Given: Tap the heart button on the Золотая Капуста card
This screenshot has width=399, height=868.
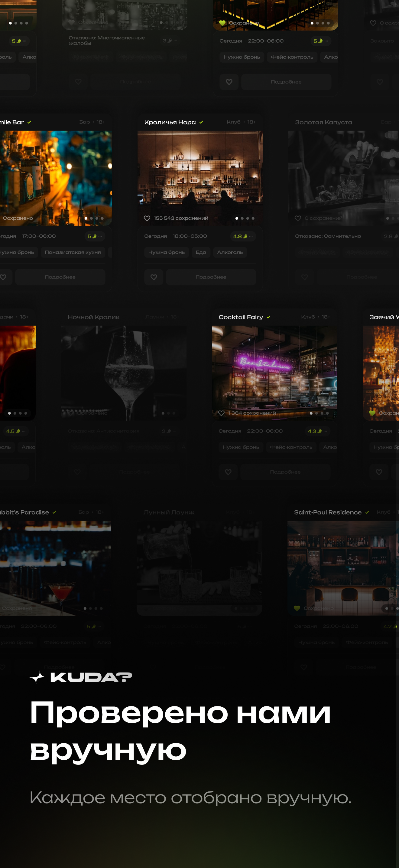Looking at the screenshot, I should tap(305, 277).
